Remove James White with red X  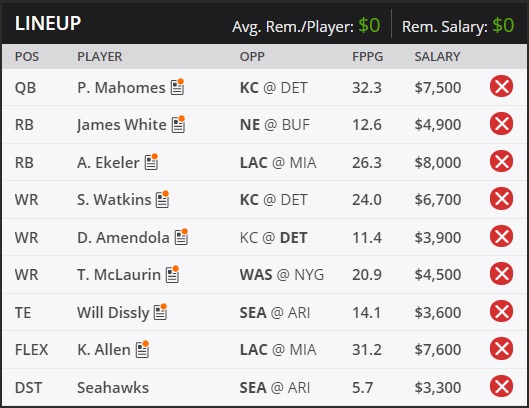501,124
